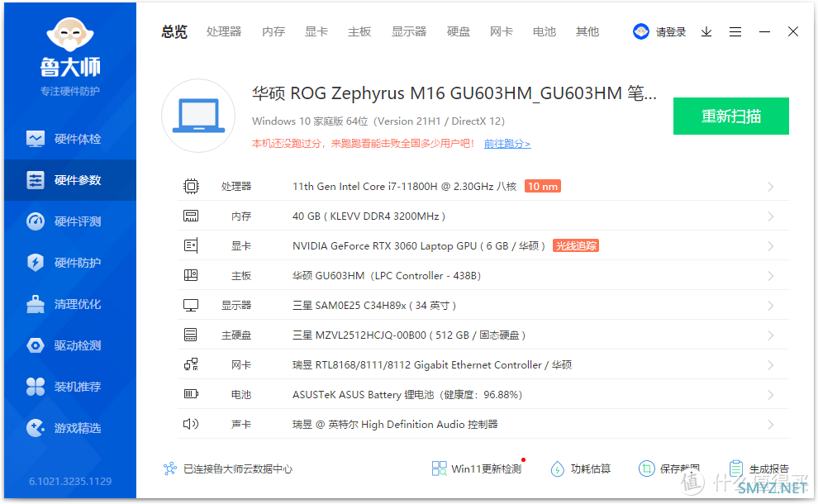Open the 清理优化 cleanup section
The width and height of the screenshot is (818, 504).
pos(70,304)
